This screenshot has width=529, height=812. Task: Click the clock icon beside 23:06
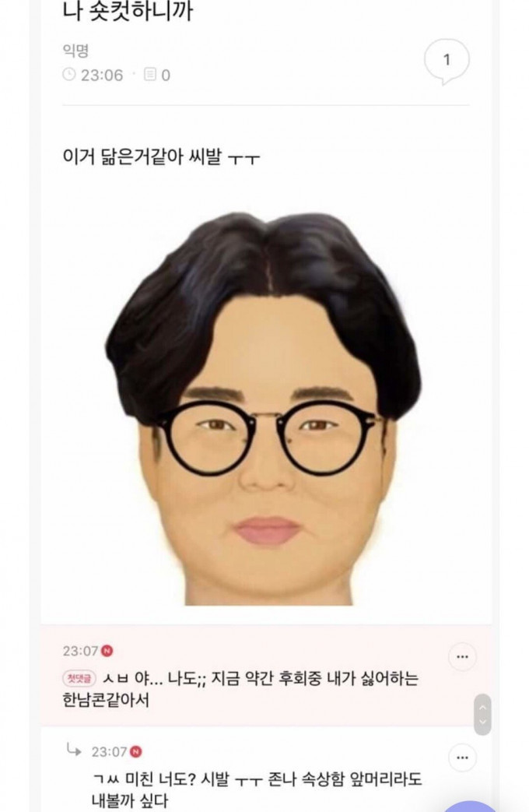click(68, 75)
